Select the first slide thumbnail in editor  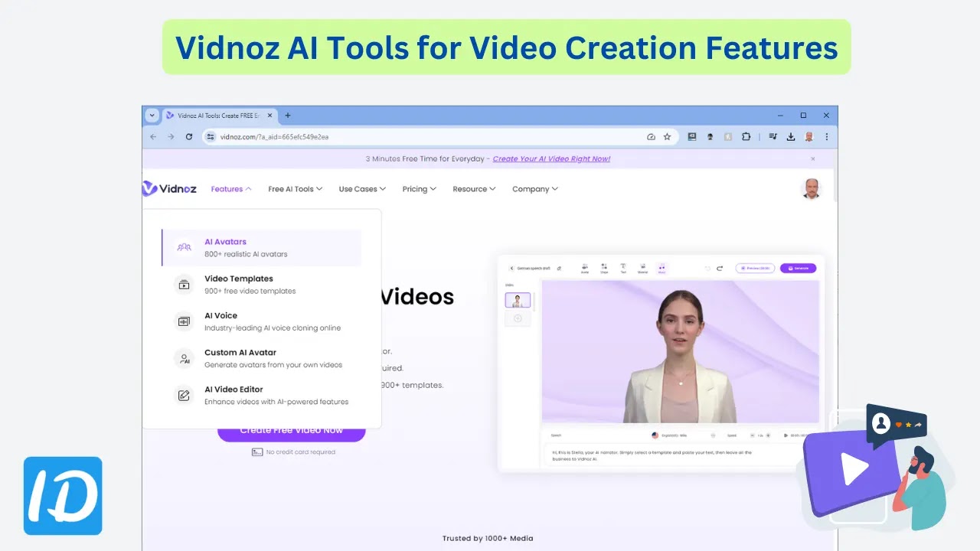pyautogui.click(x=518, y=300)
